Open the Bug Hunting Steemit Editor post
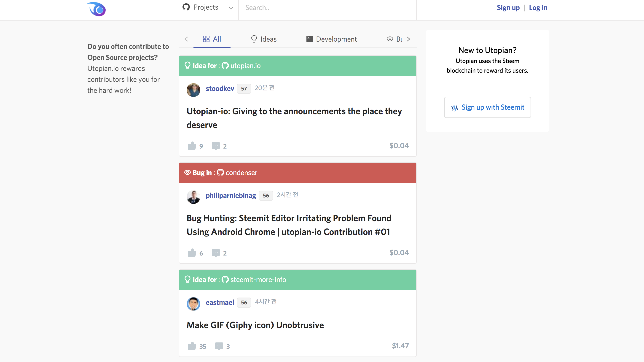Screen dimensions: 644x362 289,225
